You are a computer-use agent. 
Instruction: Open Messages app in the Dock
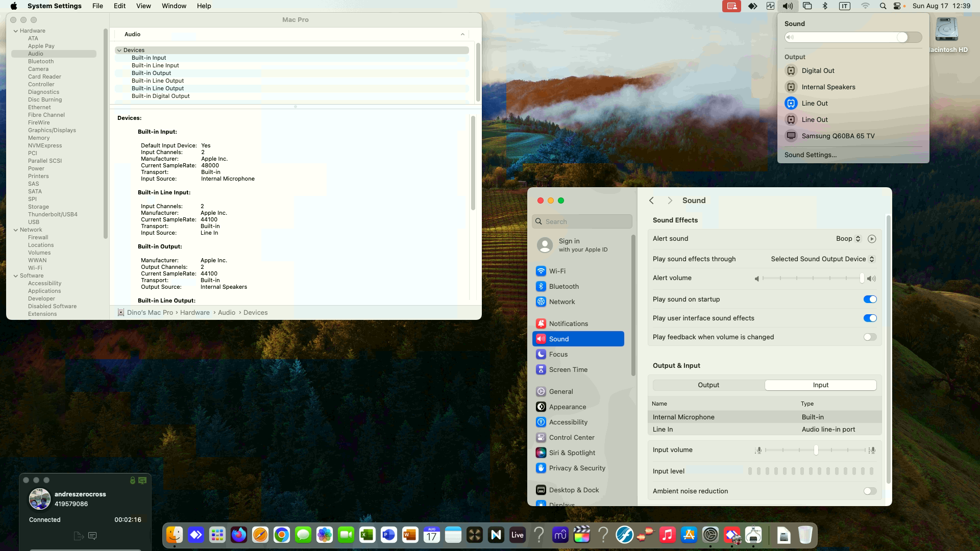(x=303, y=535)
